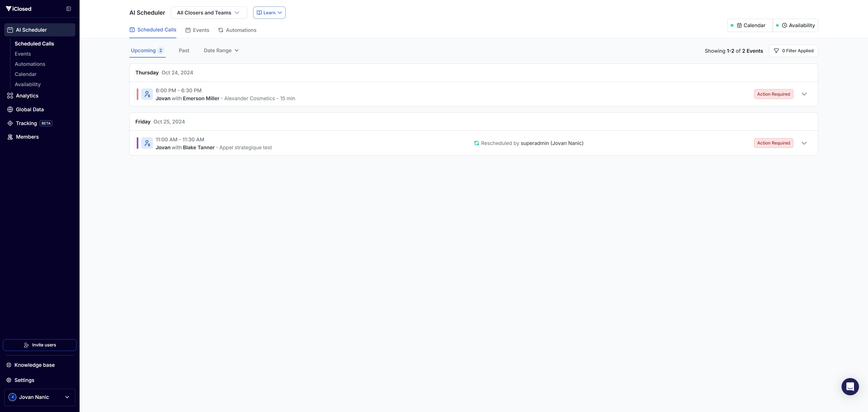Click the Emerson Miller call lead icon
Screen dimensions: 868x412
[x=147, y=94]
